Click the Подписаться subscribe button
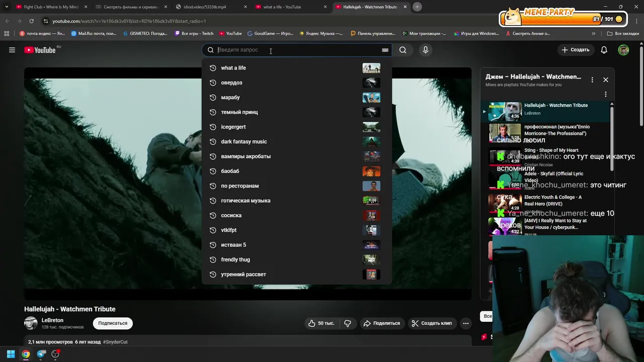Screen dimensions: 644x362 click(x=113, y=323)
